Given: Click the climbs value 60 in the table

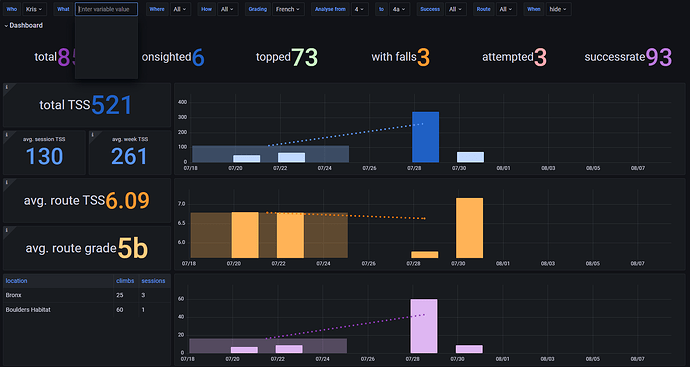Looking at the screenshot, I should tap(120, 310).
